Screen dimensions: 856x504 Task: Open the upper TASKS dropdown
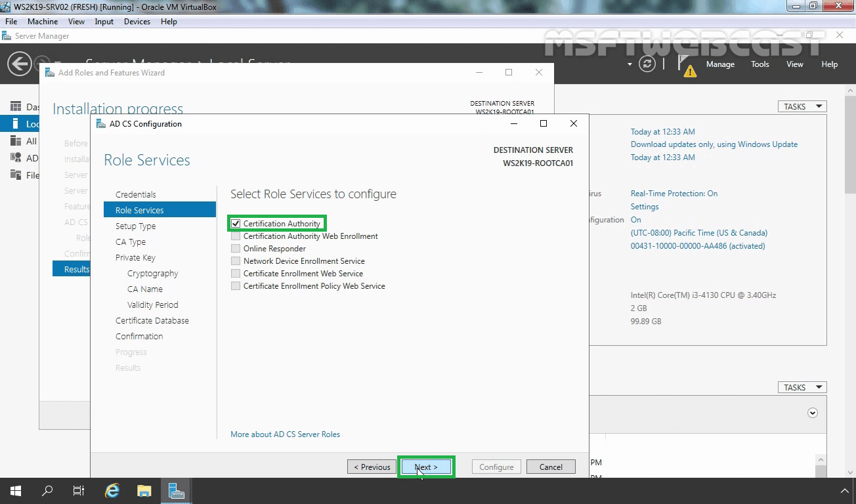point(802,106)
